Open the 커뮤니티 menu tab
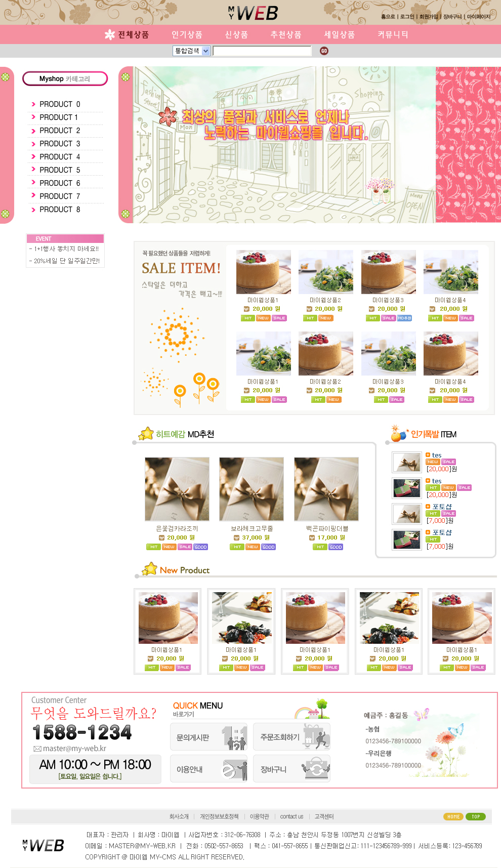 click(393, 34)
